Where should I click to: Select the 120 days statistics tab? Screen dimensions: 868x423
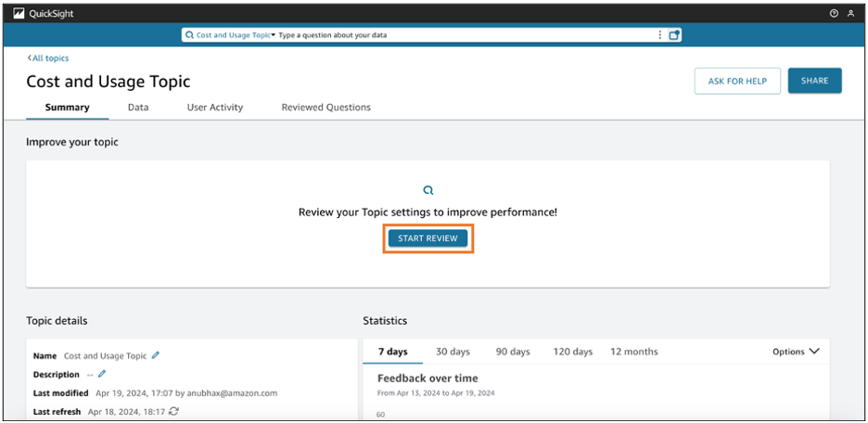point(573,352)
